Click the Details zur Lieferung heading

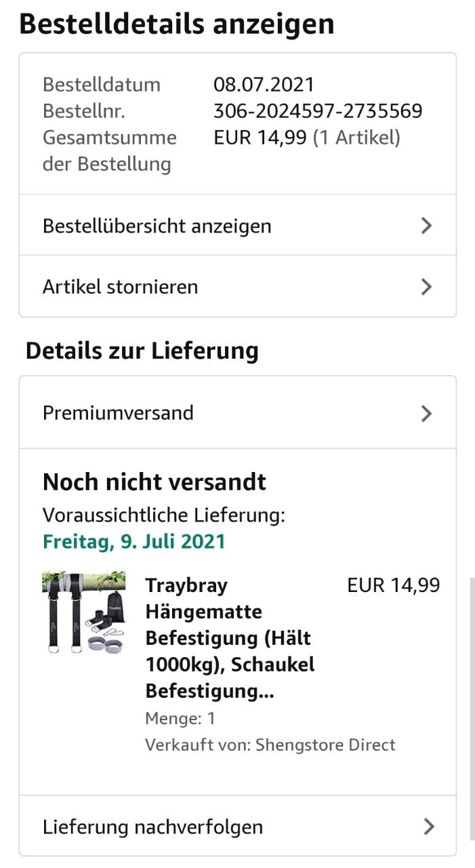142,351
